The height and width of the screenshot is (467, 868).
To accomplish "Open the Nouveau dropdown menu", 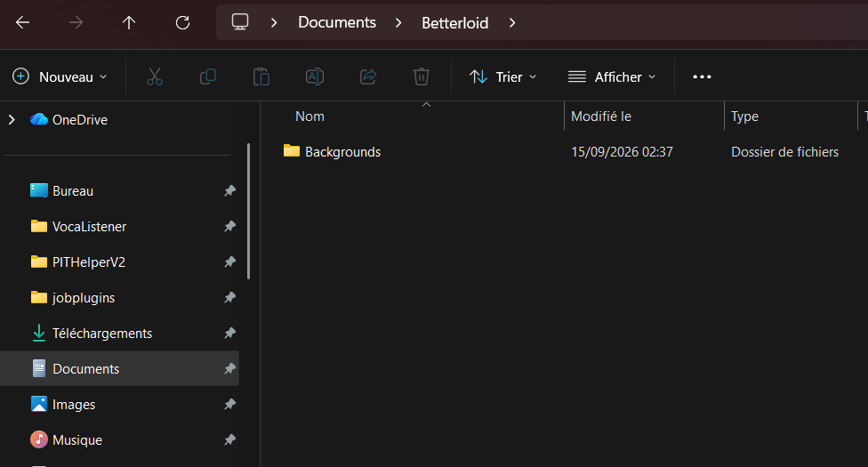I will [x=60, y=76].
